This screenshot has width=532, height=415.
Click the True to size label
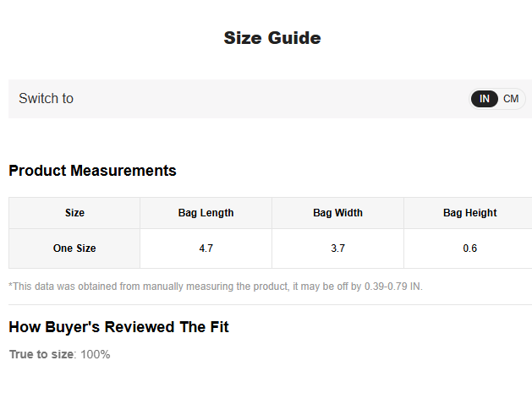click(41, 354)
